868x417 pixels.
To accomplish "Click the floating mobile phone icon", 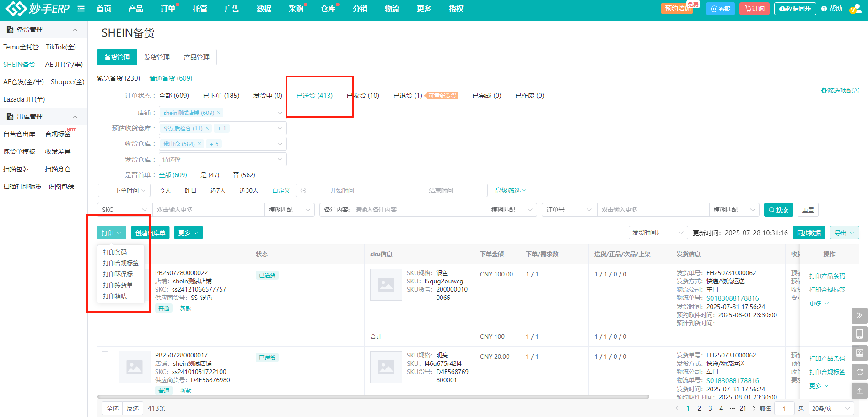I will [859, 334].
